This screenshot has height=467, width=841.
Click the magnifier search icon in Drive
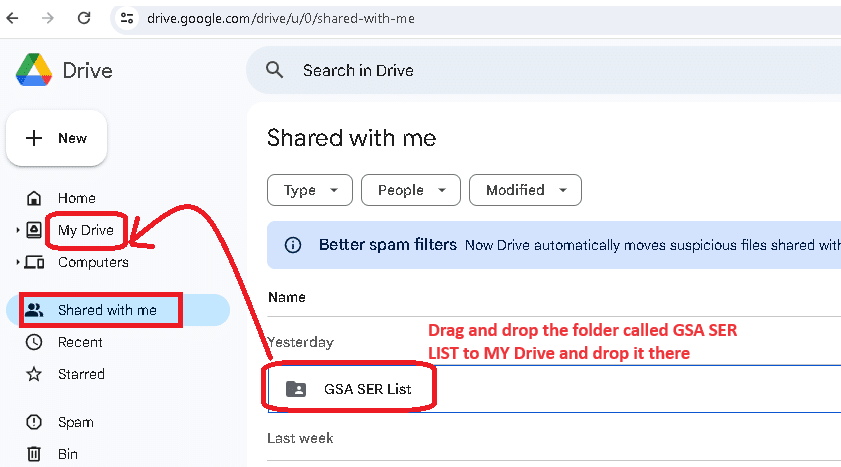coord(275,70)
